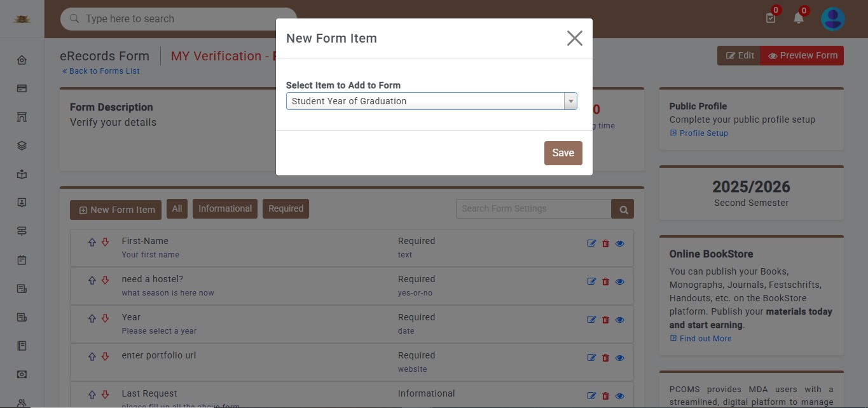
Task: Open the notifications bell icon
Action: [799, 18]
